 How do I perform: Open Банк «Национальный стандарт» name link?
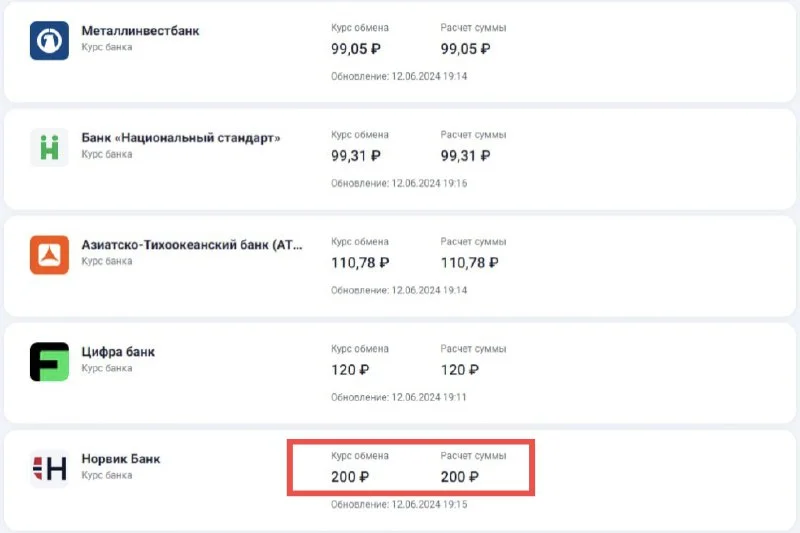pyautogui.click(x=180, y=138)
